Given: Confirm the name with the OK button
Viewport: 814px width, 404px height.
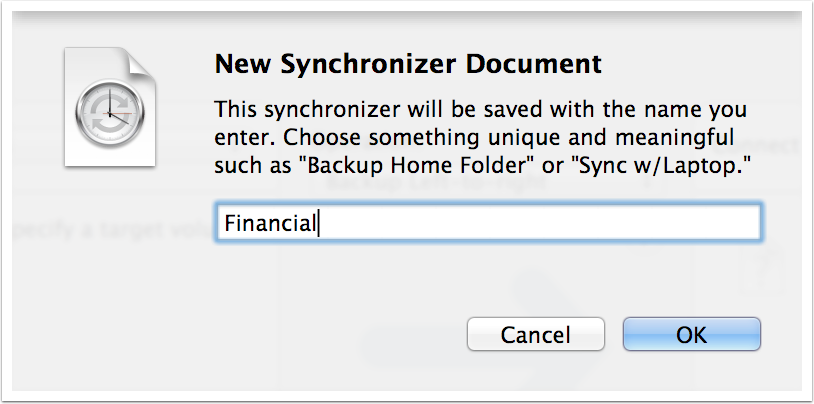Looking at the screenshot, I should click(692, 335).
